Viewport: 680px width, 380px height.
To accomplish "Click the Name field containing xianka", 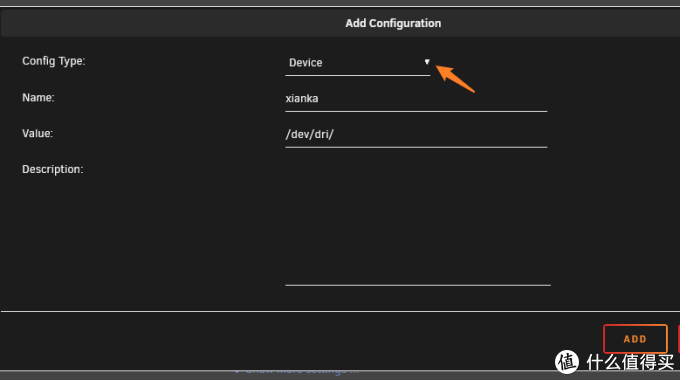I will [x=416, y=99].
